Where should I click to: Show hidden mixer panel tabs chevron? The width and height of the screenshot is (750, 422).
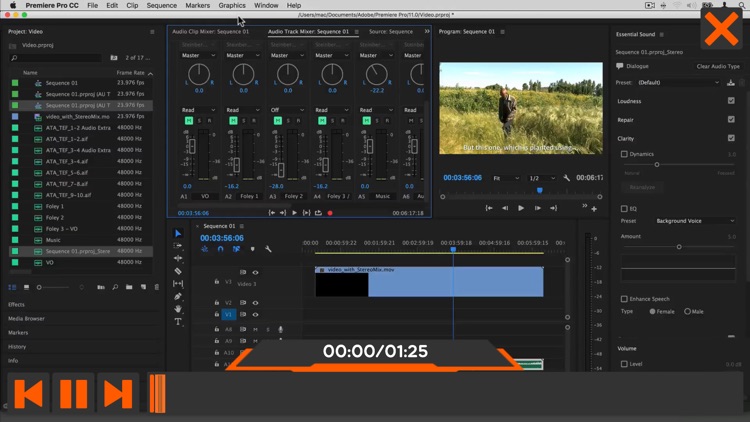point(427,32)
